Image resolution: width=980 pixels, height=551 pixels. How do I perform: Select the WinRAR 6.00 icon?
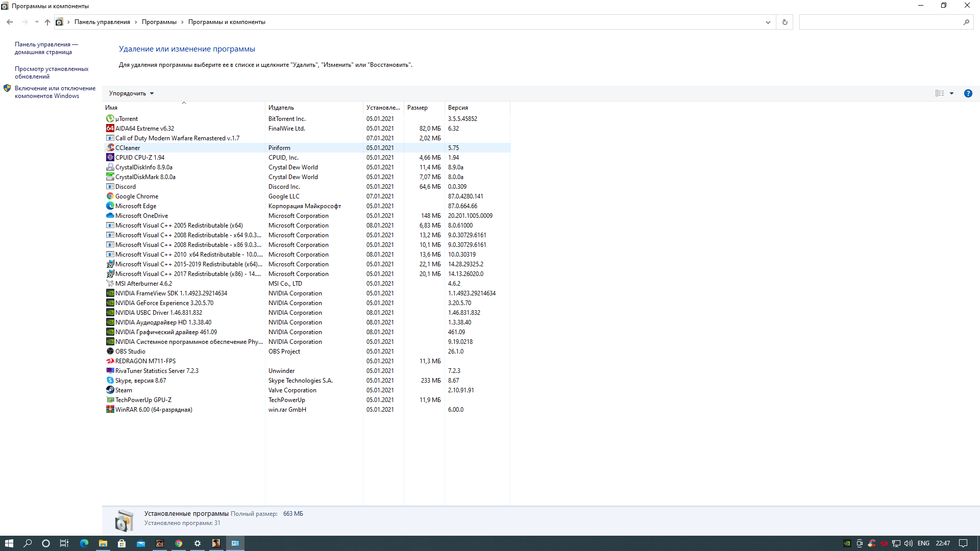[x=110, y=410]
